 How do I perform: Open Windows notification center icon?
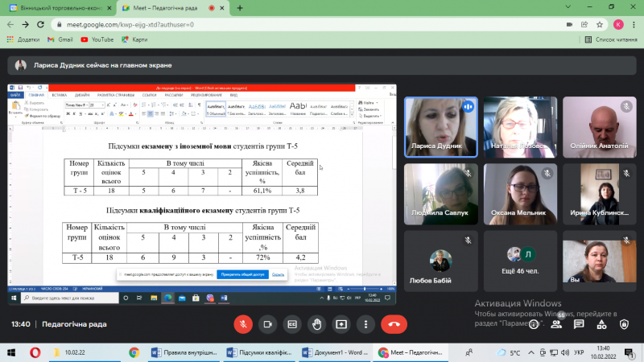click(x=629, y=352)
